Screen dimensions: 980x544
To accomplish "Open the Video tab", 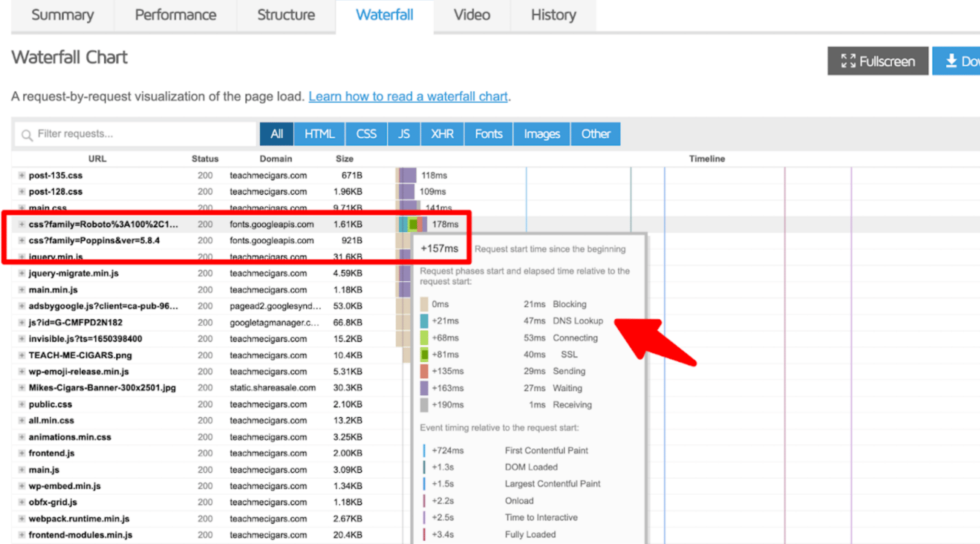I will (x=471, y=15).
